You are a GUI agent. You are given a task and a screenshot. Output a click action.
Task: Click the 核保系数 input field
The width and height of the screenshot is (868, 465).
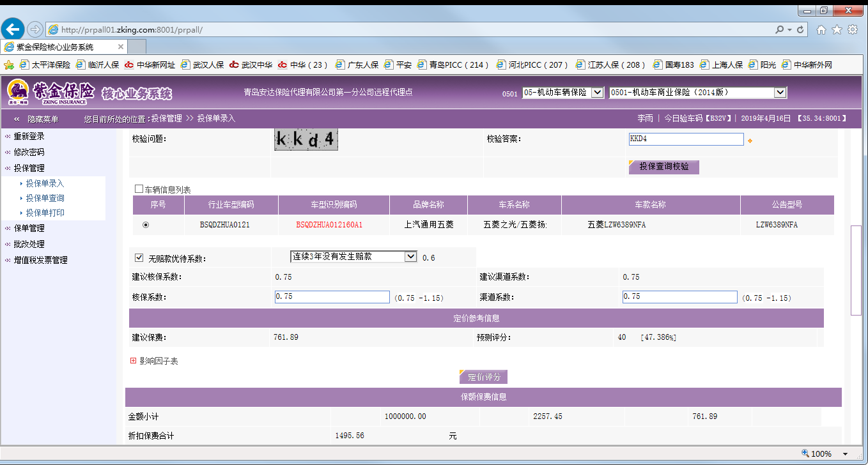(332, 297)
